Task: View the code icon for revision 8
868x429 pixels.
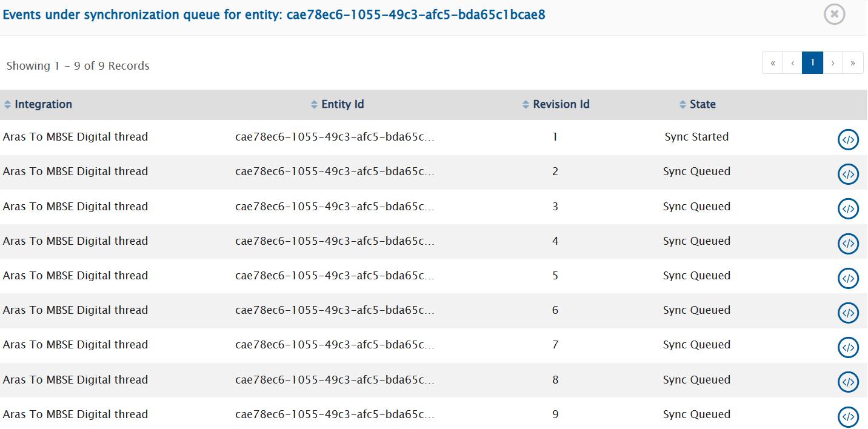Action: (848, 382)
